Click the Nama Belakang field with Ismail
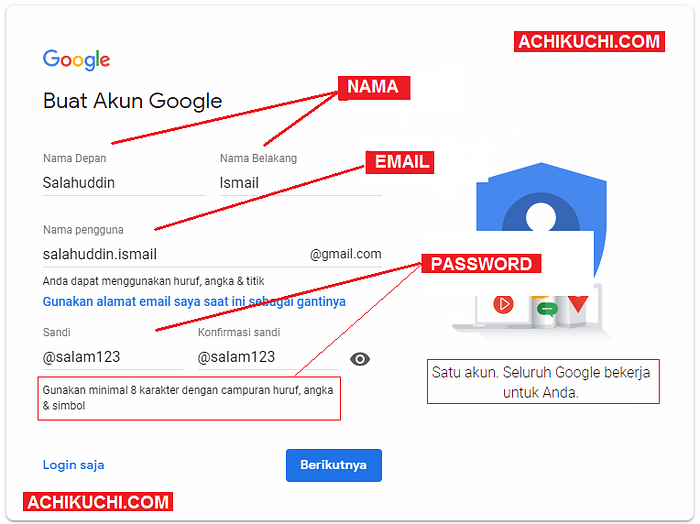 click(300, 183)
